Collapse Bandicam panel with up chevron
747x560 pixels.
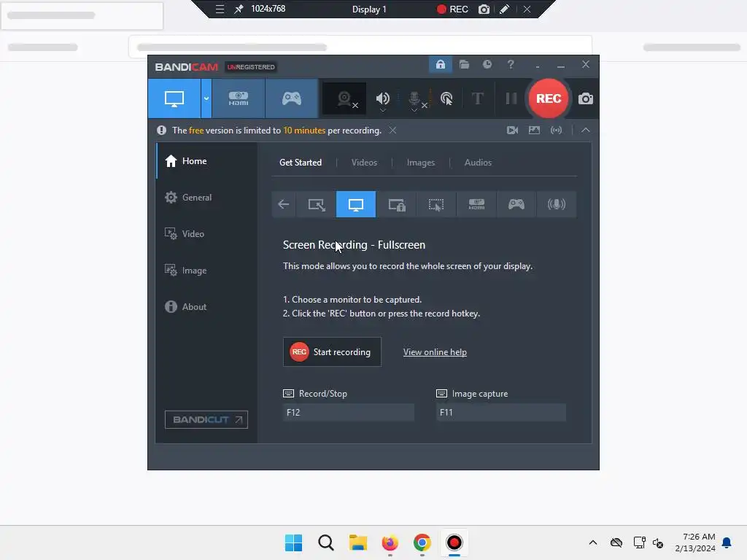[x=586, y=130]
